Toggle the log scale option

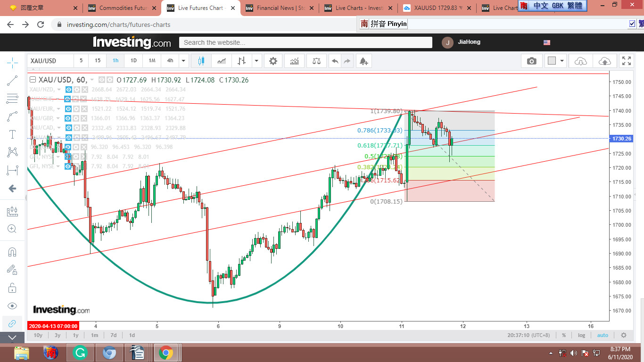582,335
